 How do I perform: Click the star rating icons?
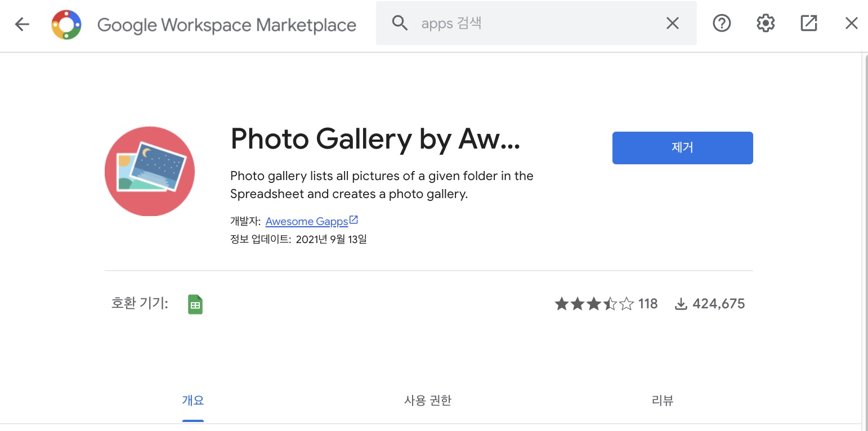(x=594, y=304)
